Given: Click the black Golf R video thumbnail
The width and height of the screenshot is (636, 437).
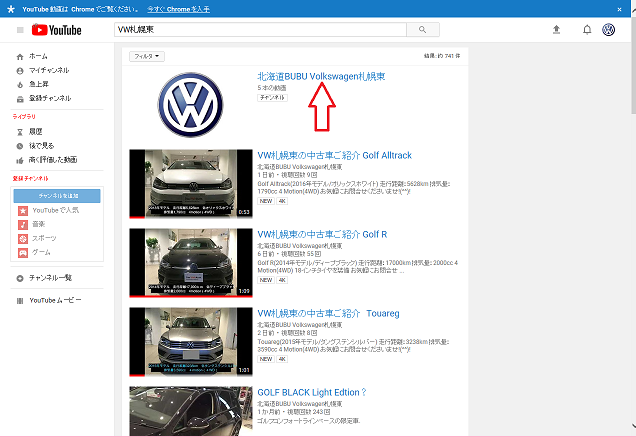Looking at the screenshot, I should click(191, 263).
